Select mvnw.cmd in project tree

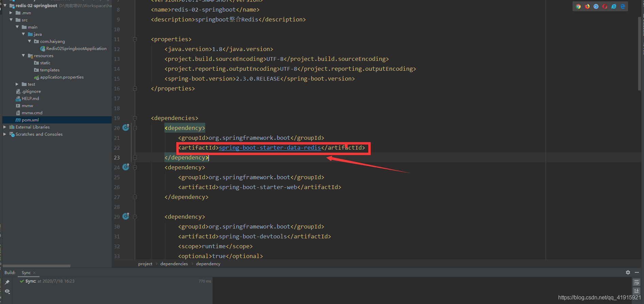[x=29, y=113]
